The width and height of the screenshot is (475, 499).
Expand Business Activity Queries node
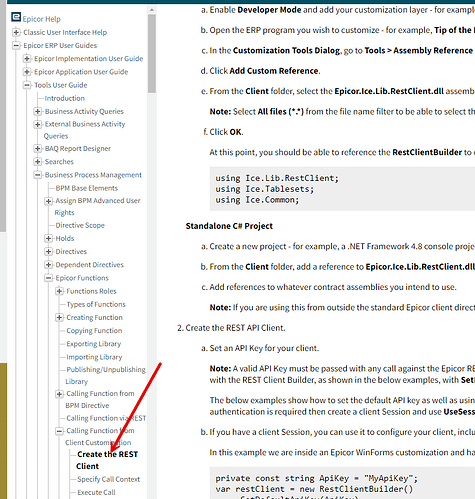click(x=38, y=111)
